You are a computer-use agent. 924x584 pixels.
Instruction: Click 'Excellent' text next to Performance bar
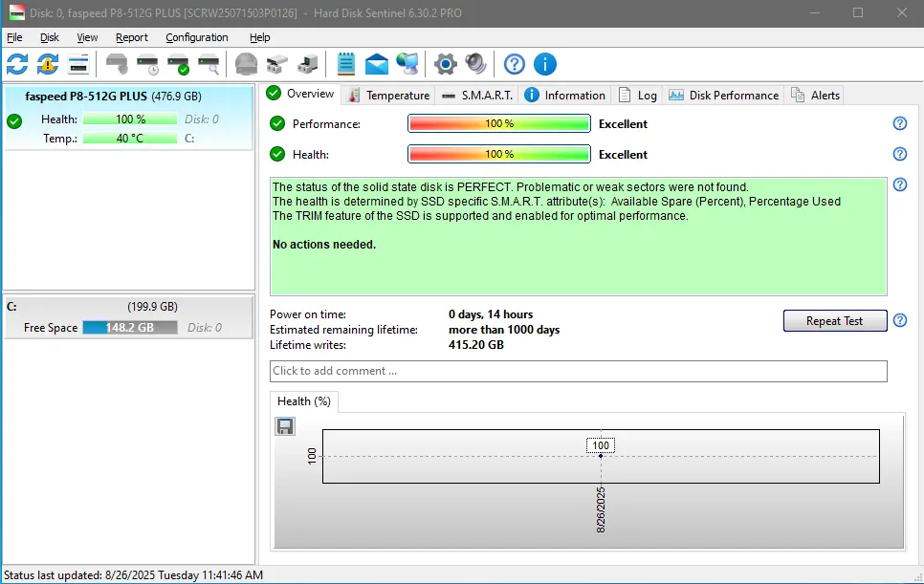pos(623,123)
